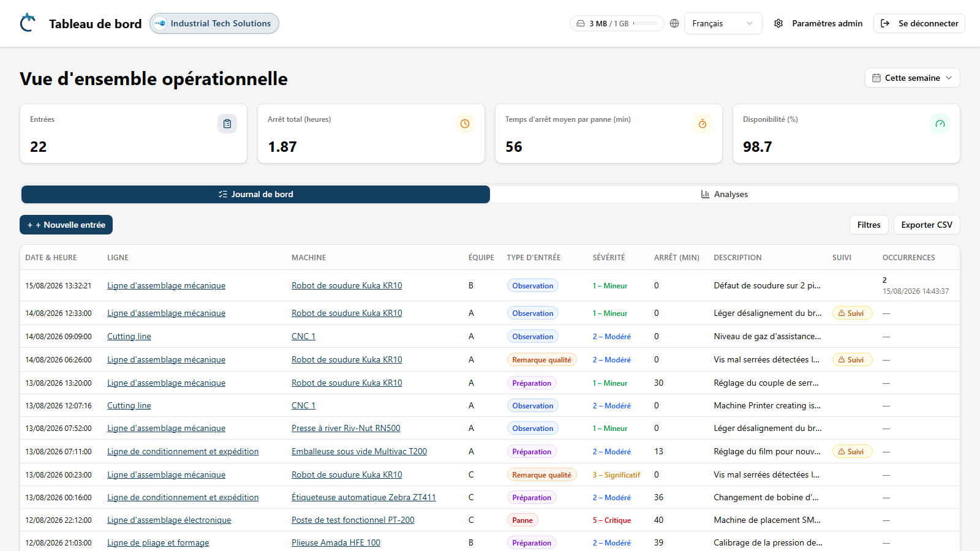The height and width of the screenshot is (551, 980).
Task: Open Paramètres admin via the gear icon
Action: click(778, 23)
